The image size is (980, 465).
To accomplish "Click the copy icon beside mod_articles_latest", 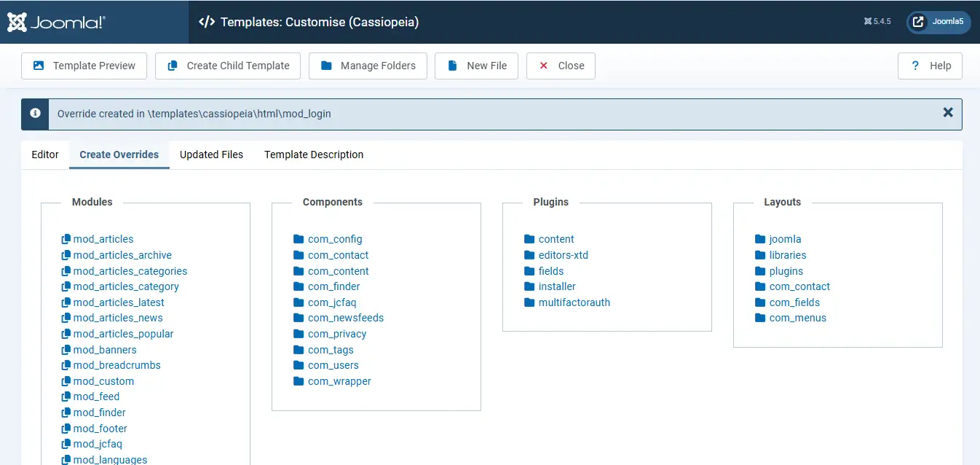I will [66, 302].
